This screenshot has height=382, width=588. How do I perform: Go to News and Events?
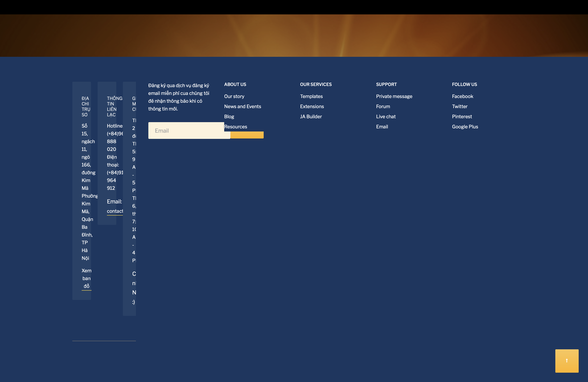pos(242,107)
